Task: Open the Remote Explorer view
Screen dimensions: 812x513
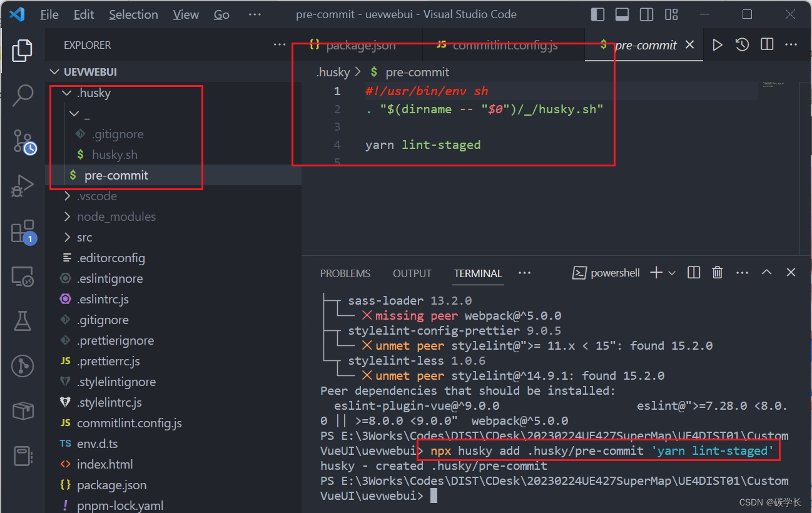Action: point(23,276)
